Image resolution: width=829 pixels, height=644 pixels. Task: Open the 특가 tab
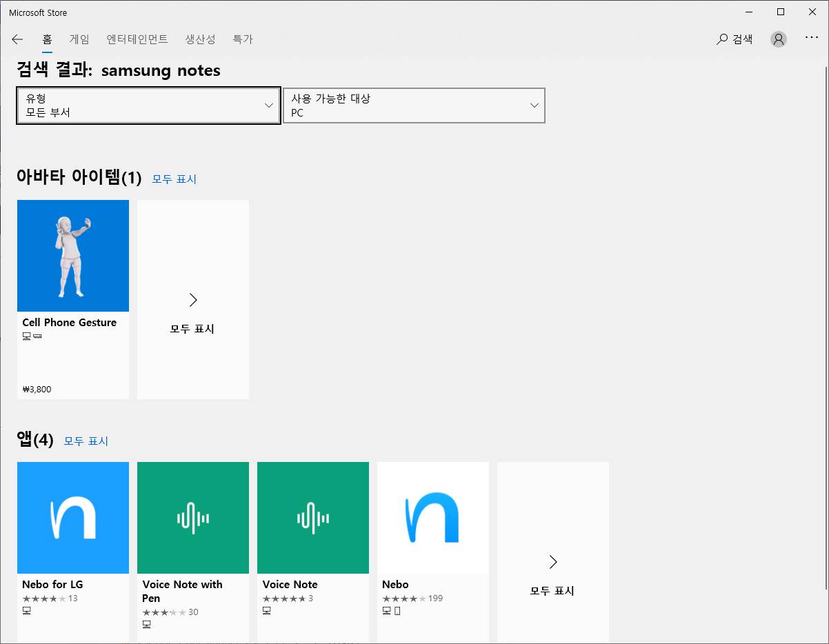click(x=243, y=39)
